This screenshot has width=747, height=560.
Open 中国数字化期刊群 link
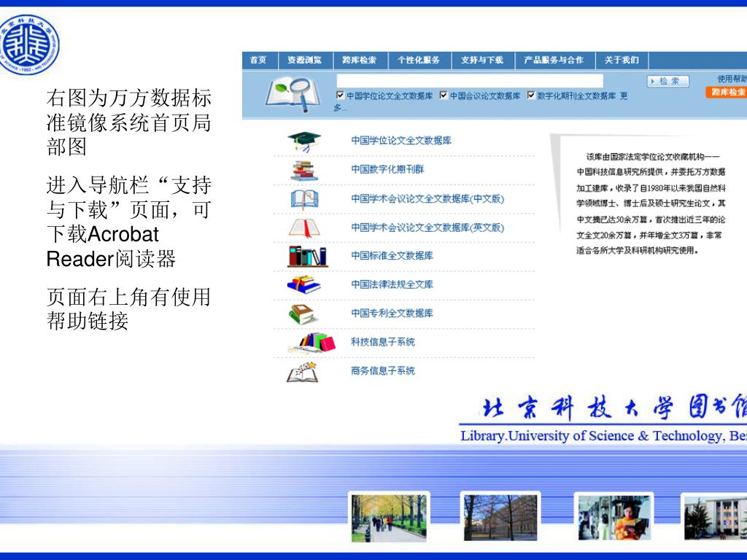387,169
